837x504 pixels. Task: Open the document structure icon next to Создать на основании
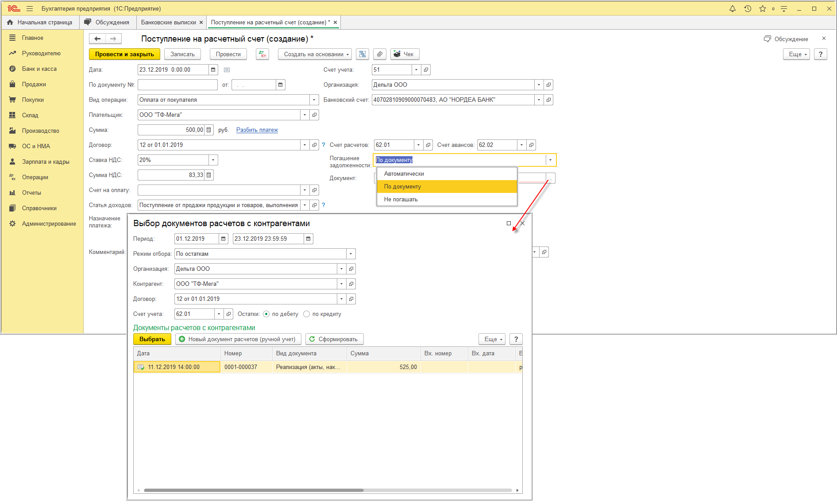coord(363,54)
